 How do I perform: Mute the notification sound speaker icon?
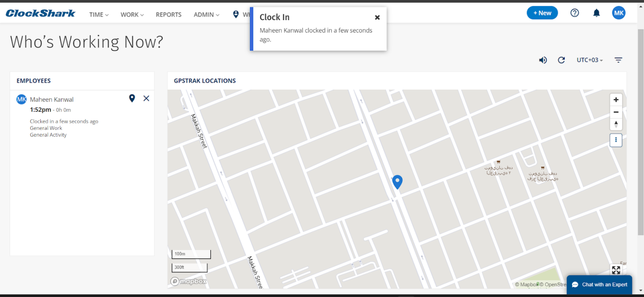[543, 60]
